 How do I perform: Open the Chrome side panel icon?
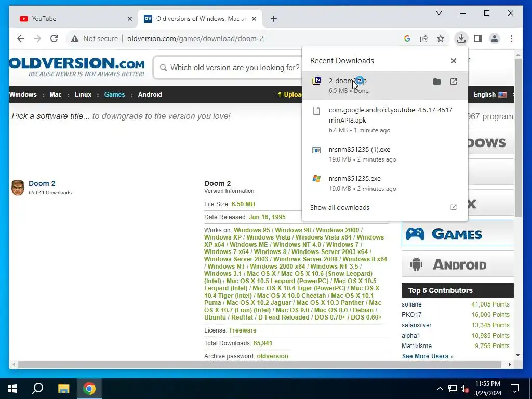click(x=478, y=38)
